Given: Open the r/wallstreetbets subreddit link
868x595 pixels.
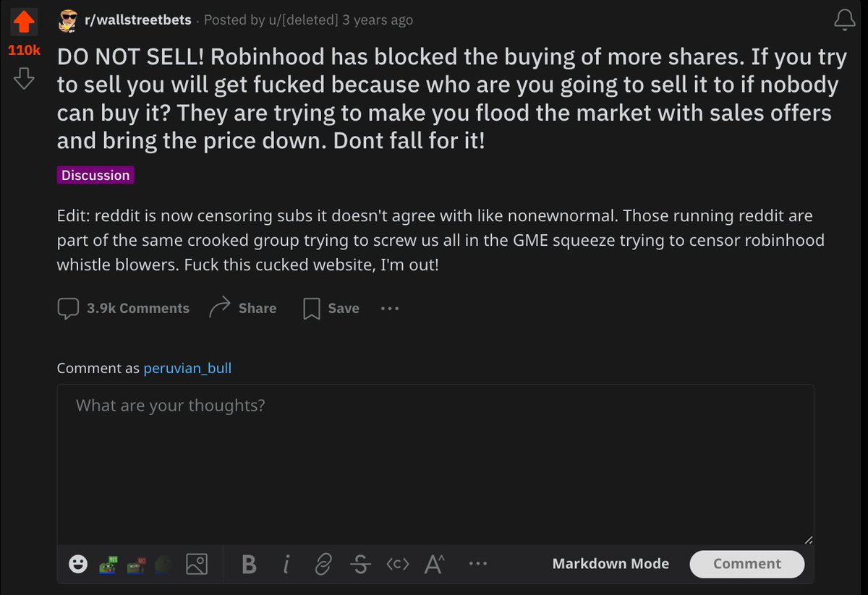Looking at the screenshot, I should pos(137,20).
